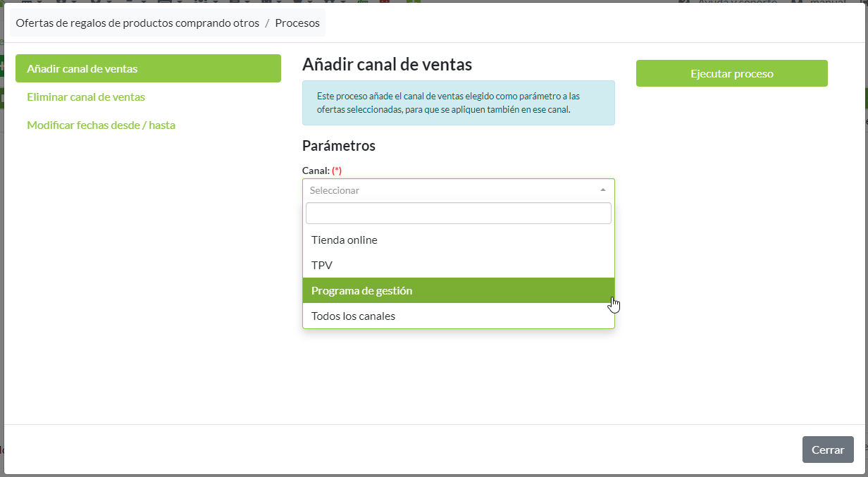
Task: Click the Seleccionar placeholder in Canal field
Action: click(x=335, y=190)
